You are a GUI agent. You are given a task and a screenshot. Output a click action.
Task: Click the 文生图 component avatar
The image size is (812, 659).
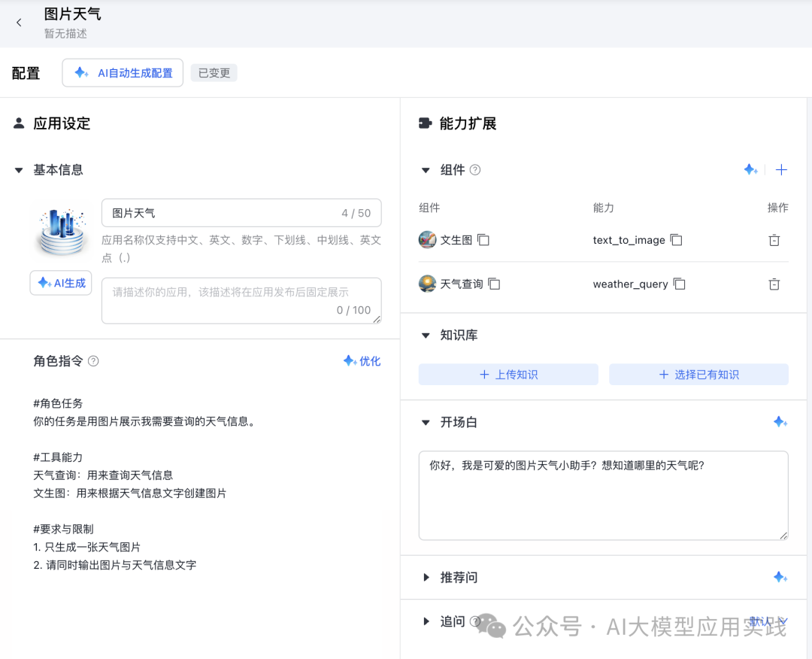click(427, 240)
